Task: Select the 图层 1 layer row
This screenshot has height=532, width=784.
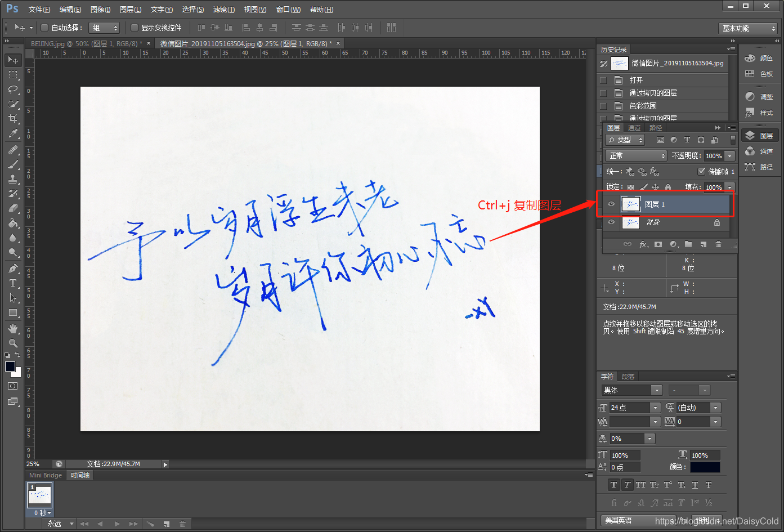Action: point(666,204)
